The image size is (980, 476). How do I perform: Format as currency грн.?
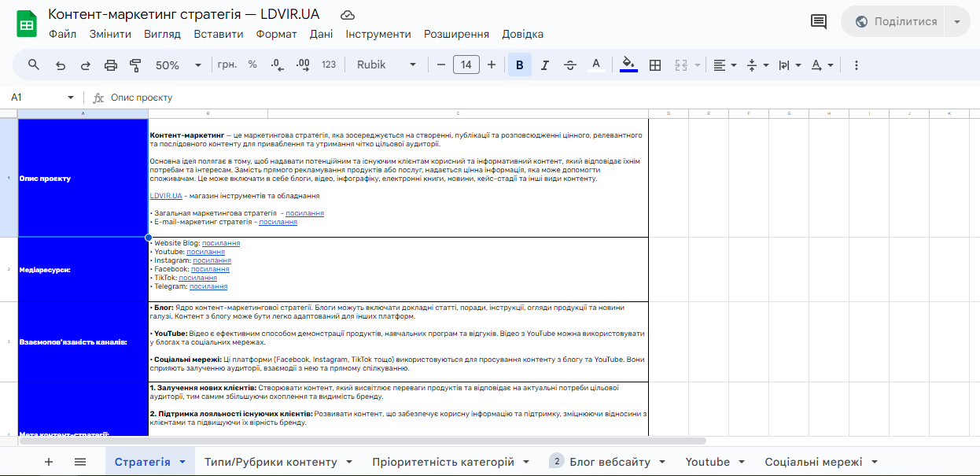click(x=227, y=65)
